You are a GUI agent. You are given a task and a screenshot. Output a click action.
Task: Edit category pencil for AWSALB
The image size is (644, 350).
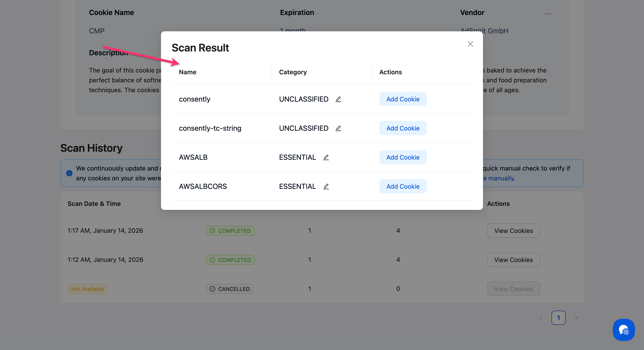[326, 157]
